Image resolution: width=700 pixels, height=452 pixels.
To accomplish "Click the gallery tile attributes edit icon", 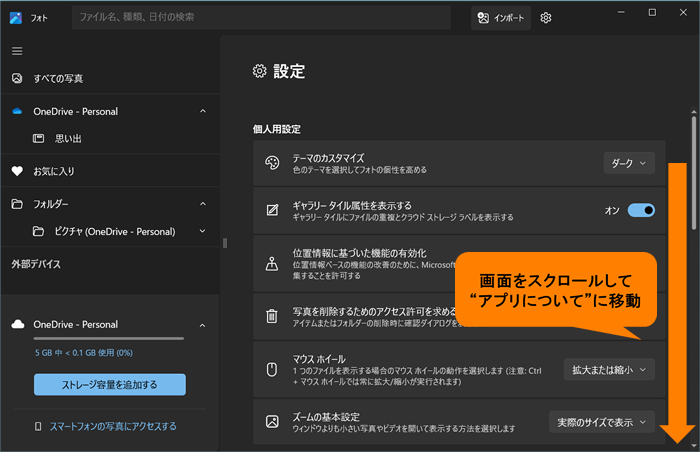I will (x=272, y=210).
